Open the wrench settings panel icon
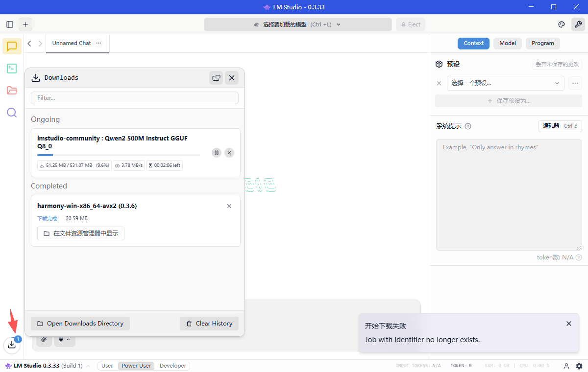Viewport: 588px width, 372px height. pyautogui.click(x=578, y=24)
